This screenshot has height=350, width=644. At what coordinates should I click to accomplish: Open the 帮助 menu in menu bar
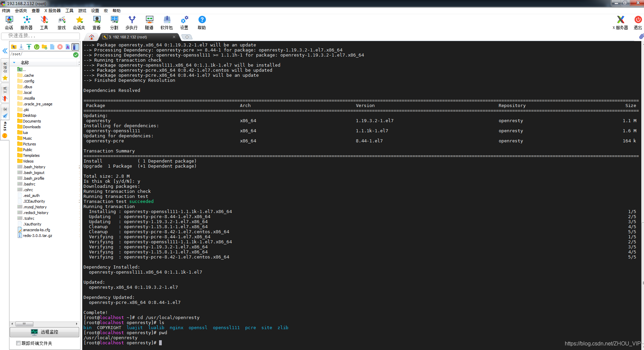click(x=117, y=11)
